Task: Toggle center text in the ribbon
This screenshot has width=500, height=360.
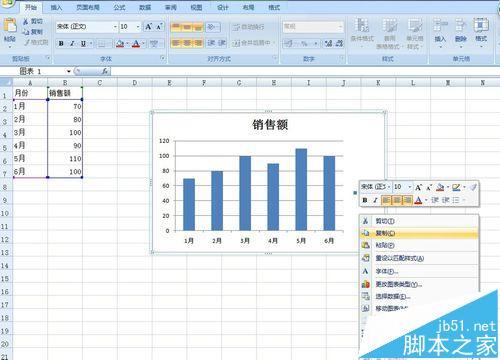Action: pyautogui.click(x=187, y=43)
